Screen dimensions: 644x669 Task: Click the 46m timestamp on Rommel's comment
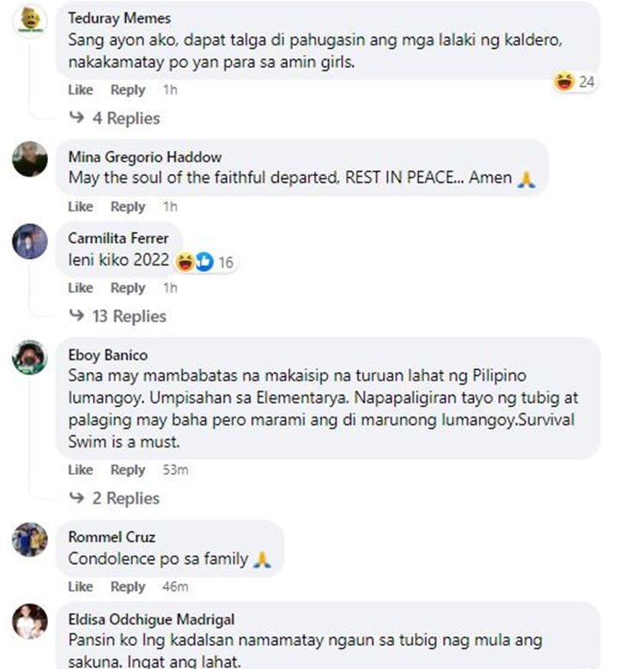click(x=175, y=587)
